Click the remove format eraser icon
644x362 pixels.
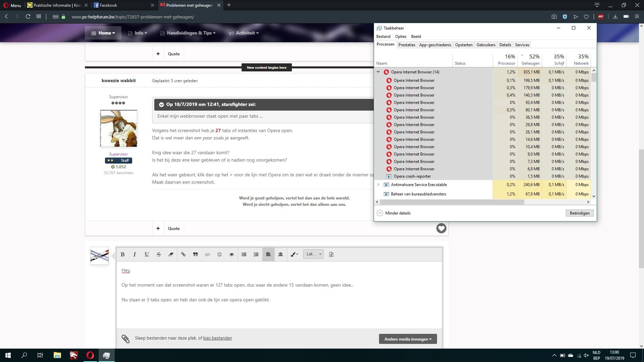point(171,254)
